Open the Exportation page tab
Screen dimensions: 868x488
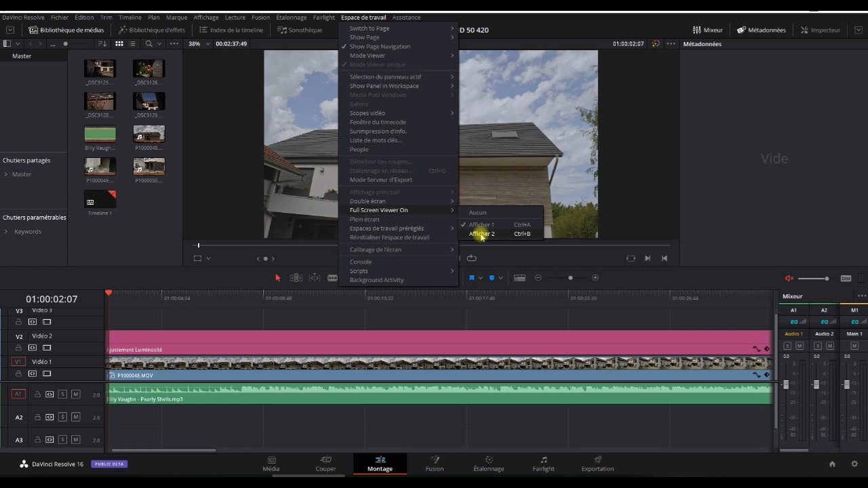pos(597,464)
